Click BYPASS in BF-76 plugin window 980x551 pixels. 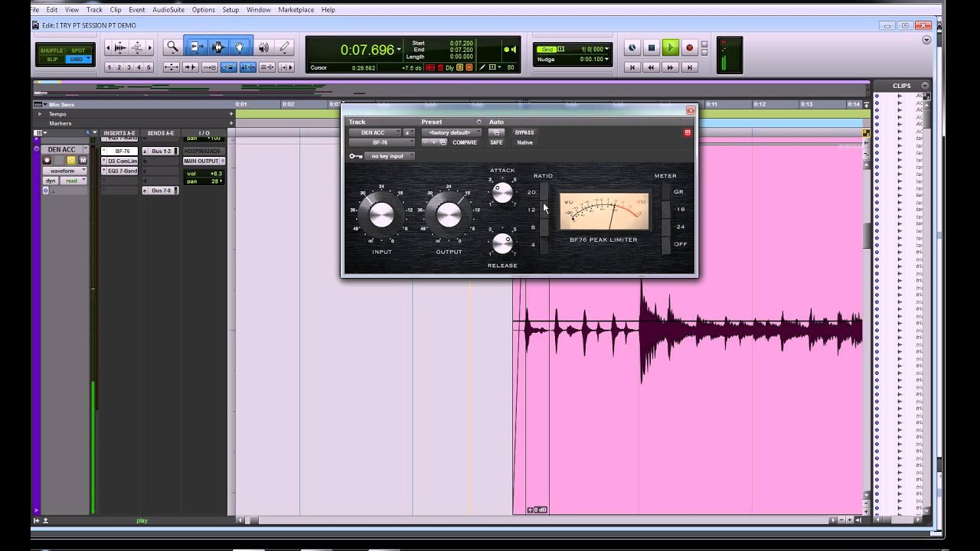524,132
